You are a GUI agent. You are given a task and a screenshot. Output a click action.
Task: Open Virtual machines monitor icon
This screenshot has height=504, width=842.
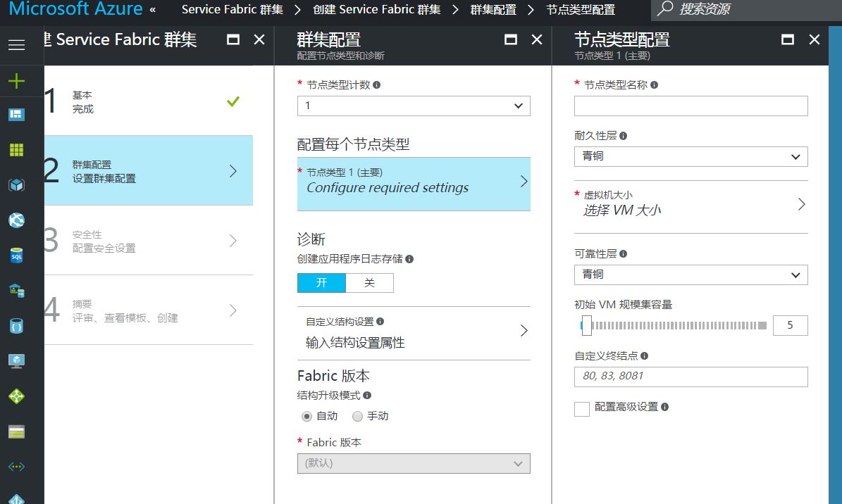coord(17,360)
